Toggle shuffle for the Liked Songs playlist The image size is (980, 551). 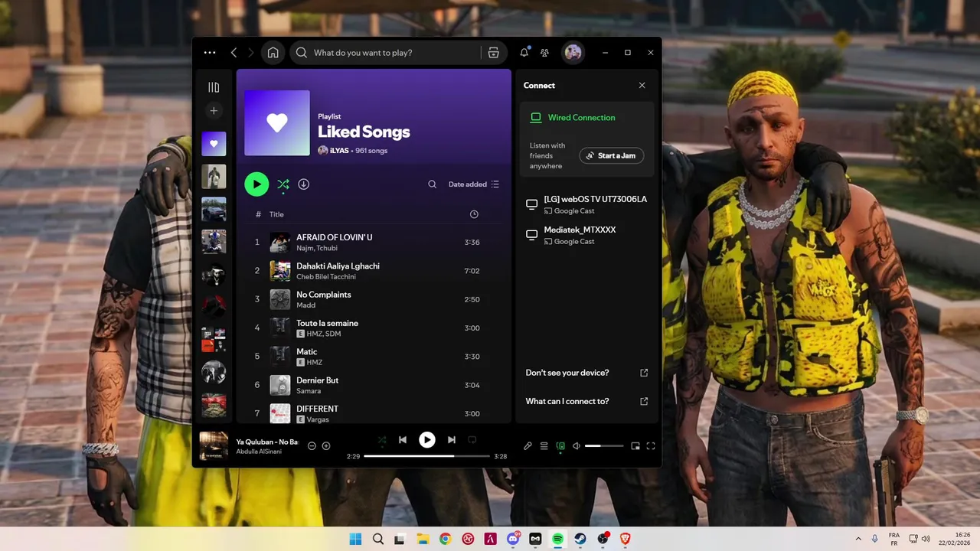[x=283, y=184]
